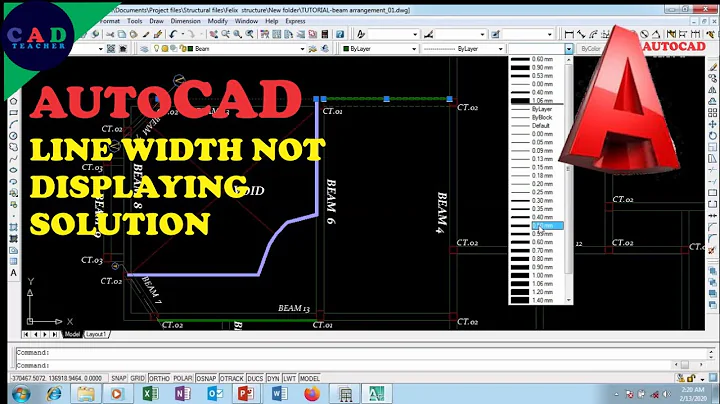This screenshot has height=404, width=720.
Task: Open Excel from the taskbar
Action: click(150, 394)
